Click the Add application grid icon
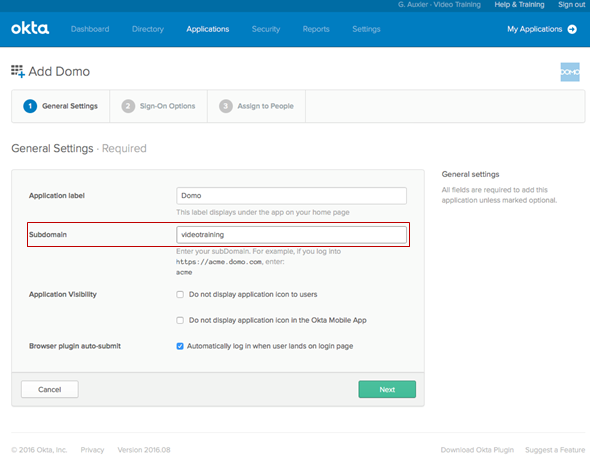The width and height of the screenshot is (590, 455). point(18,71)
